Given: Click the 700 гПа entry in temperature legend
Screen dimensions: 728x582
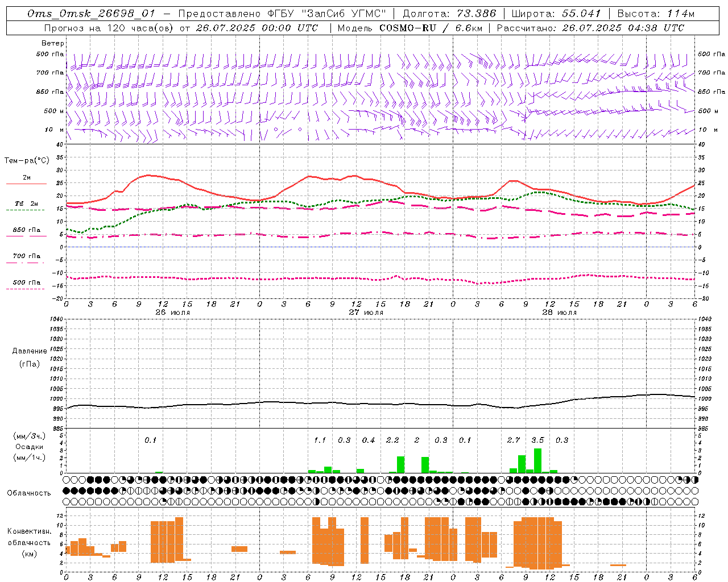Looking at the screenshot, I should tap(26, 256).
